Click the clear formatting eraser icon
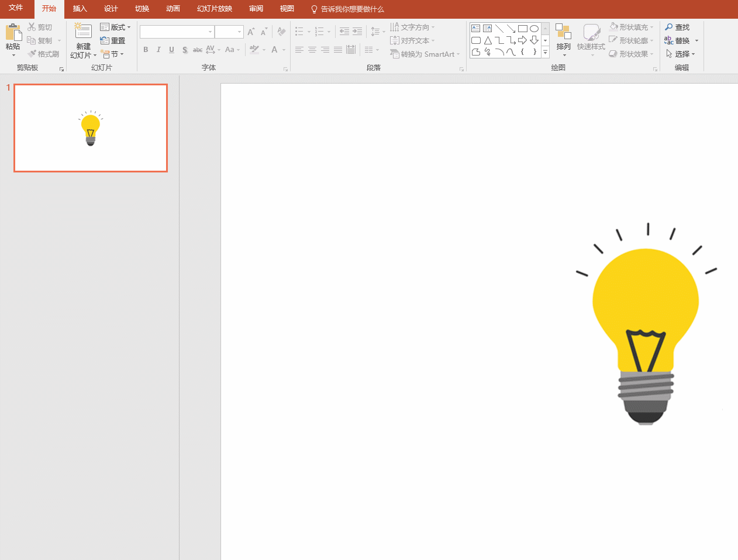The image size is (738, 560). coord(281,32)
